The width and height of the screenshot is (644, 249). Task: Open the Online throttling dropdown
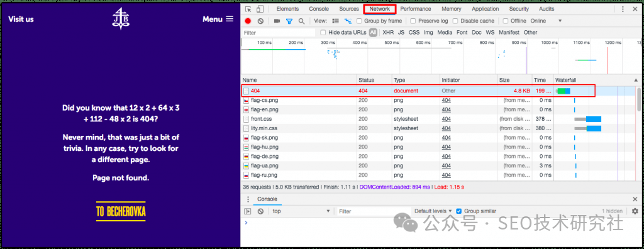(x=546, y=21)
